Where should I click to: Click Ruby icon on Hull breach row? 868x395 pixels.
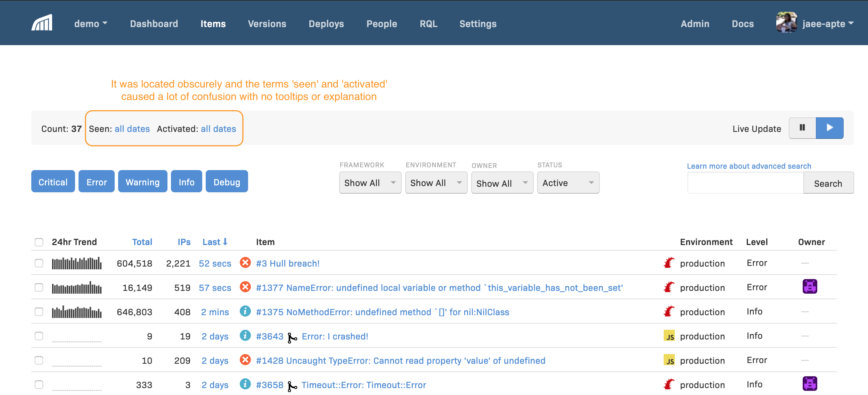[669, 263]
